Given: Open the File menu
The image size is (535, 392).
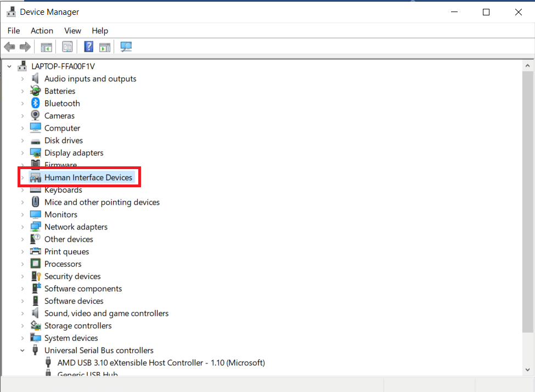Looking at the screenshot, I should [x=13, y=31].
